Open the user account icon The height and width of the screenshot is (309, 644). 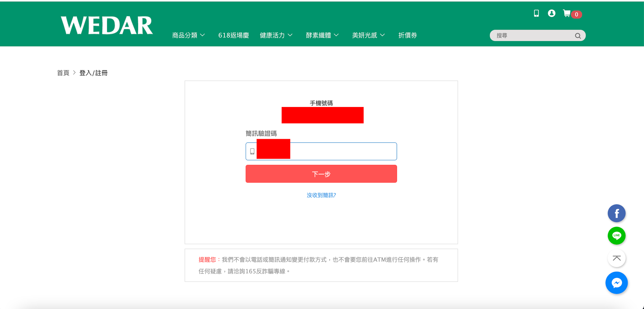click(x=551, y=13)
